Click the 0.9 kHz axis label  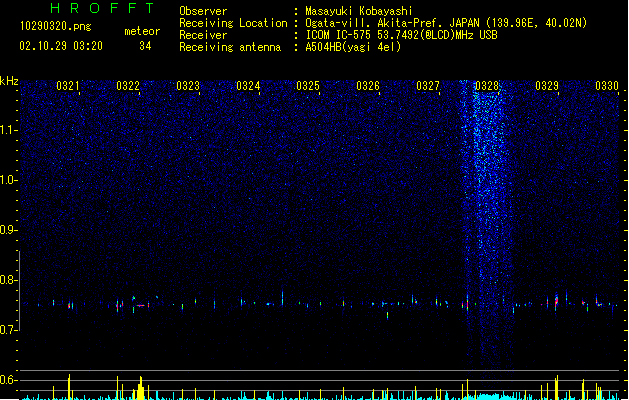click(8, 230)
